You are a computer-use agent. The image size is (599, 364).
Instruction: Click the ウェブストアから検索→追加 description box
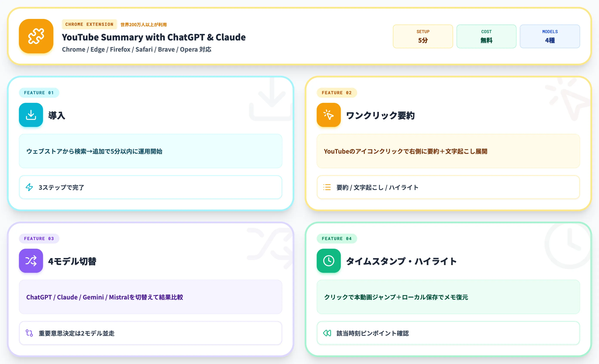150,151
